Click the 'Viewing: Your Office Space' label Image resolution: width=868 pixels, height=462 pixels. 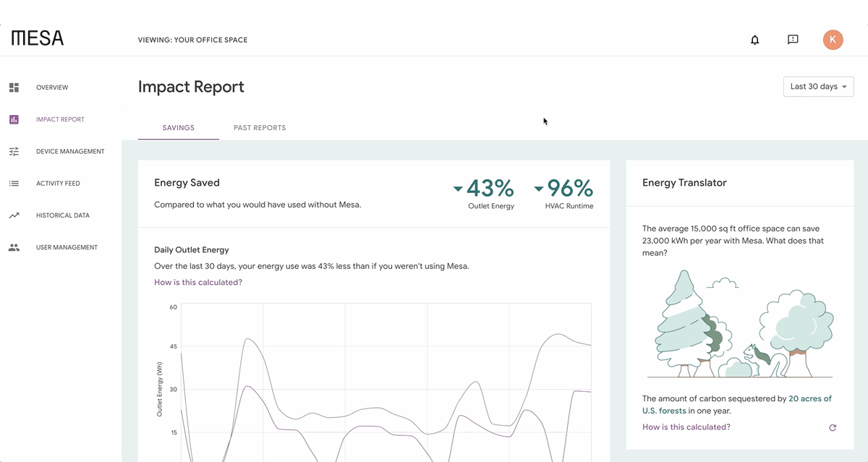tap(192, 40)
